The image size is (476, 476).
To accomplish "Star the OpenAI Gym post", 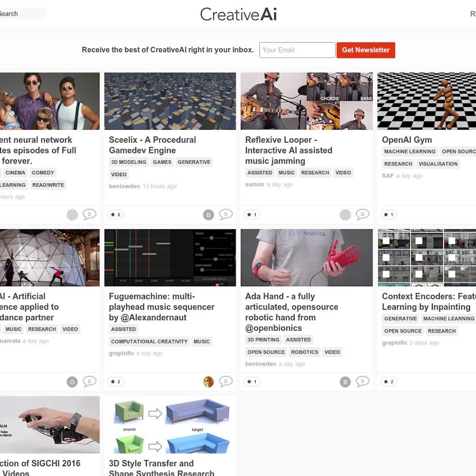I will pos(389,214).
